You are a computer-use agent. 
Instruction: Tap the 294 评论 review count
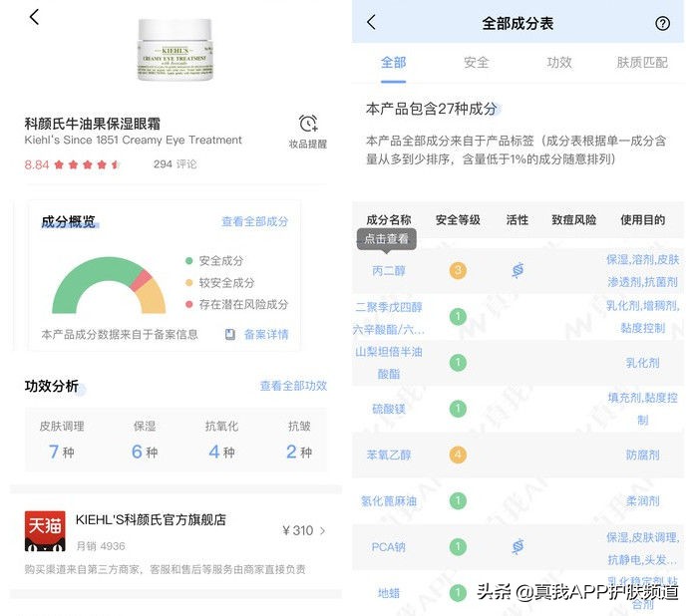pos(174,164)
